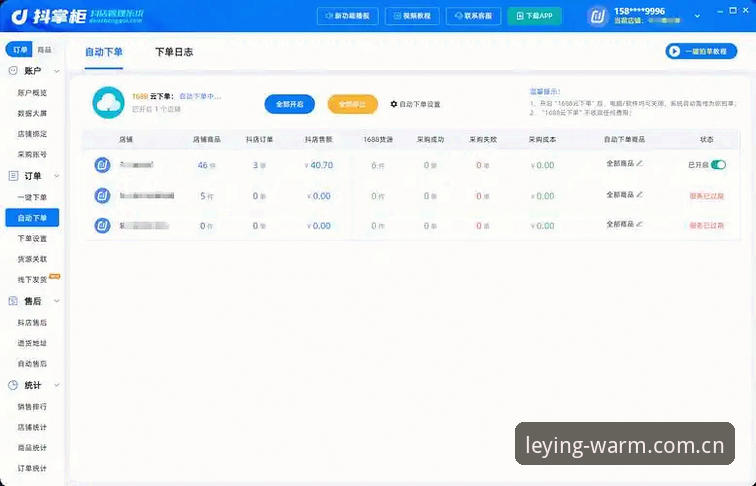Open 账户概览 in the sidebar

[x=32, y=93]
